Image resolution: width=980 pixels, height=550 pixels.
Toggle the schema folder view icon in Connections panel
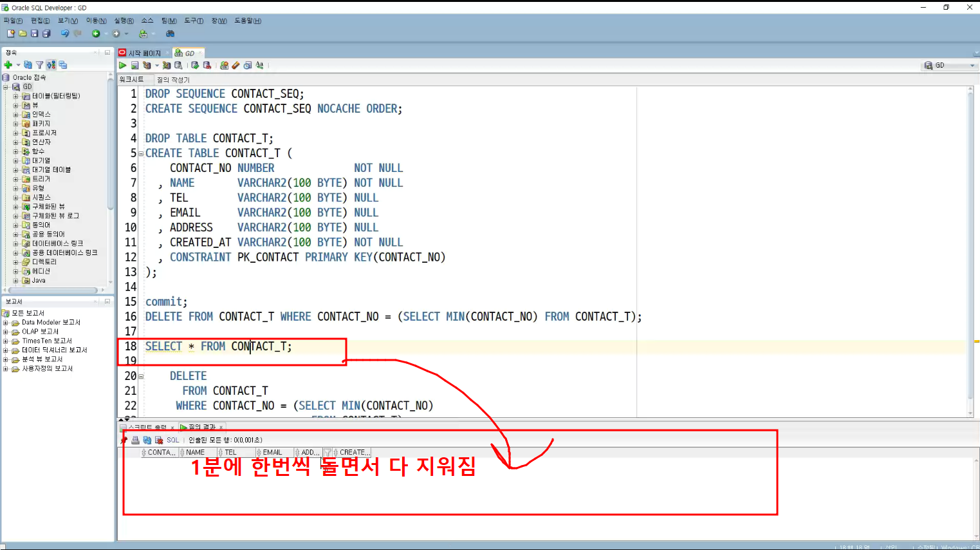51,65
